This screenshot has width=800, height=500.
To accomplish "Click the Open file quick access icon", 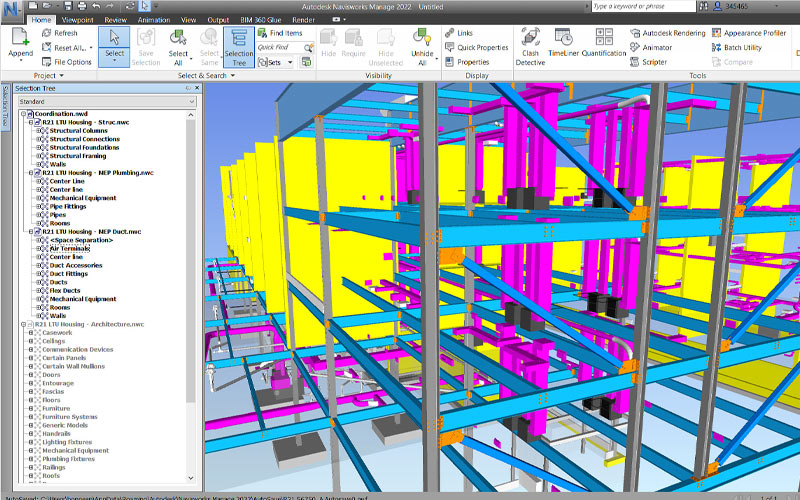I will coord(47,6).
